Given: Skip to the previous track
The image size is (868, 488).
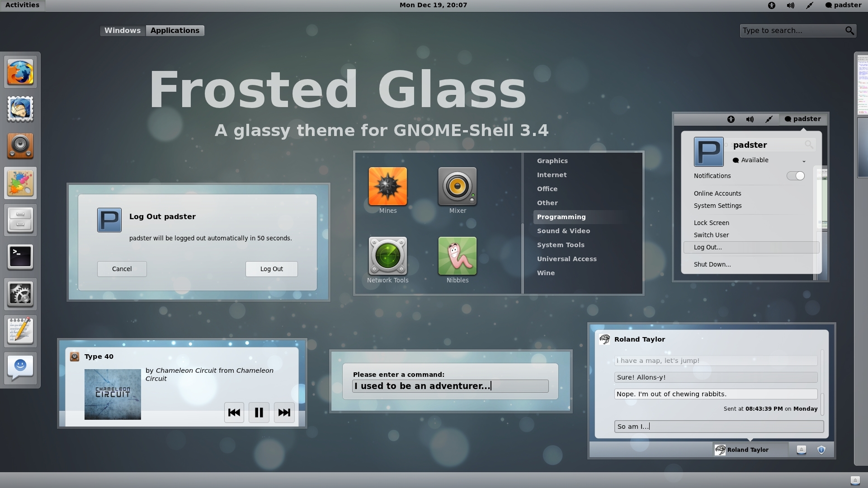Looking at the screenshot, I should 234,413.
